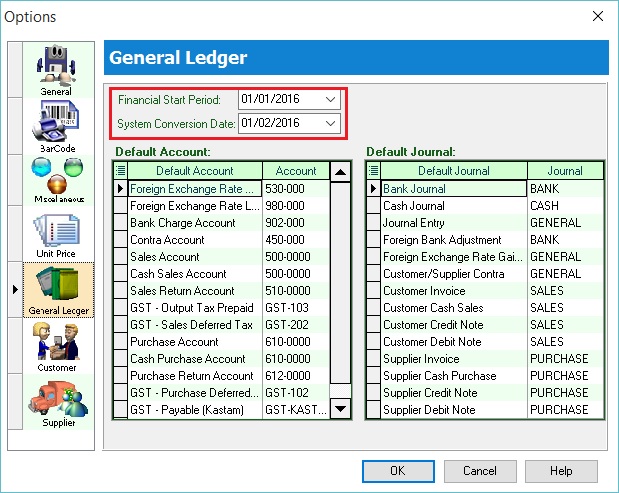Click the General Ledger sidebar icon
The height and width of the screenshot is (493, 619).
coord(56,291)
